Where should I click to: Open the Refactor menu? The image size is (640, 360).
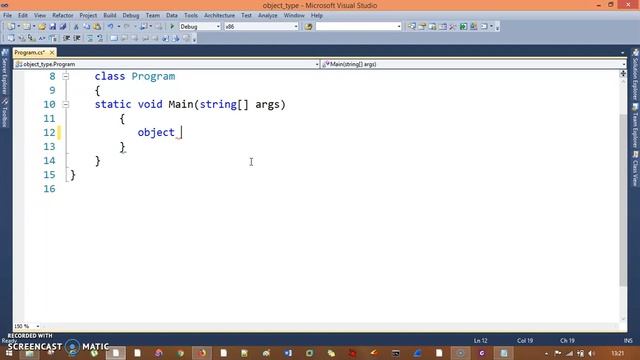(62, 16)
